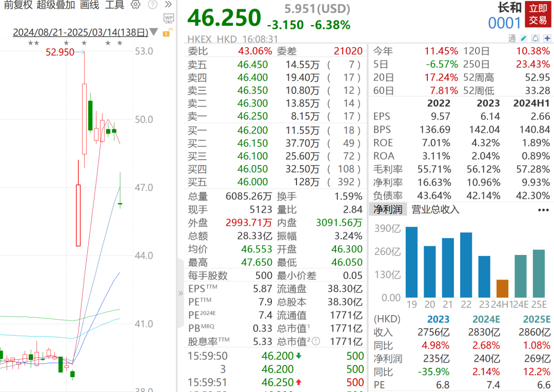Collapse quote panel using side chevron handle
Screen dimensions: 554x392
[180, 293]
